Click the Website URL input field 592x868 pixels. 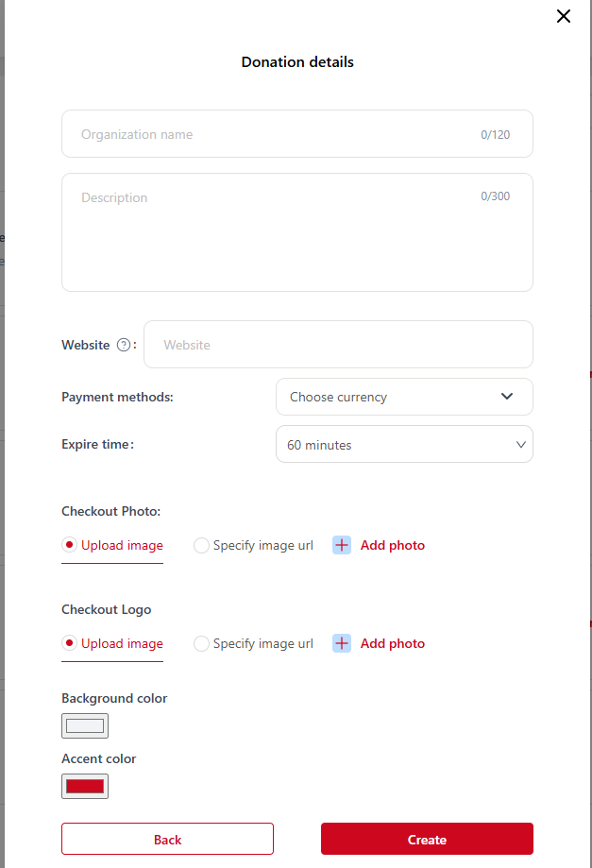[338, 345]
